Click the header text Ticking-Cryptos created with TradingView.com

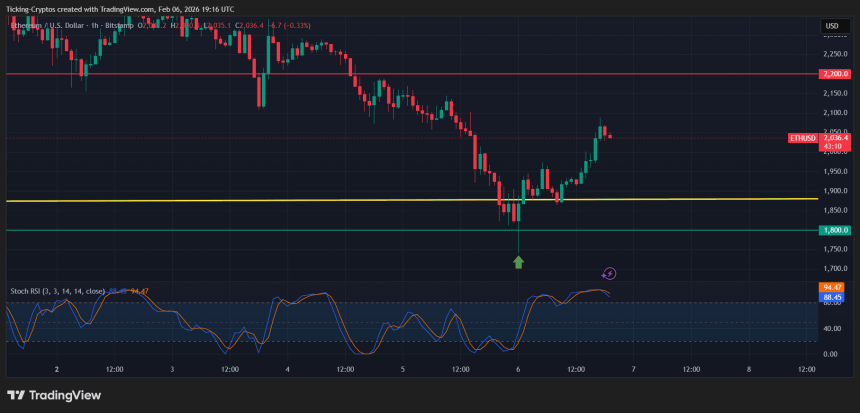tap(120, 7)
